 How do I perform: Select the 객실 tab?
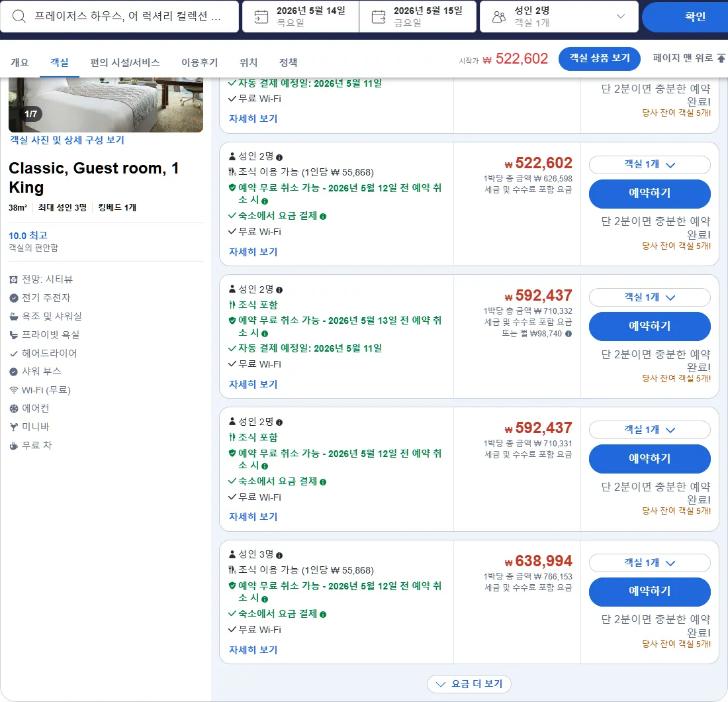point(60,62)
